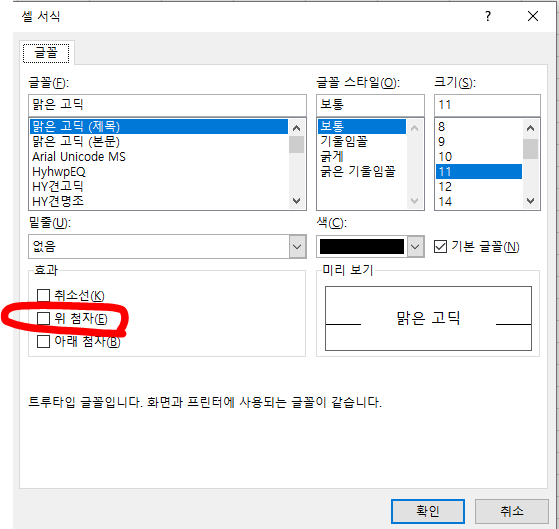The image size is (559, 529).
Task: Pick HY견명조 from font list
Action: click(x=159, y=201)
